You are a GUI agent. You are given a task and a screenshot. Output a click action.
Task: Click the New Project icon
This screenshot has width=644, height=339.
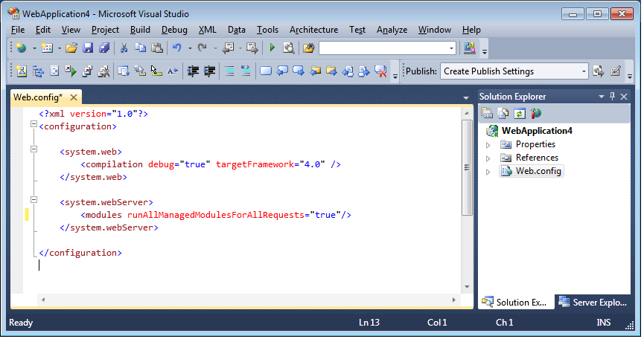tap(21, 48)
